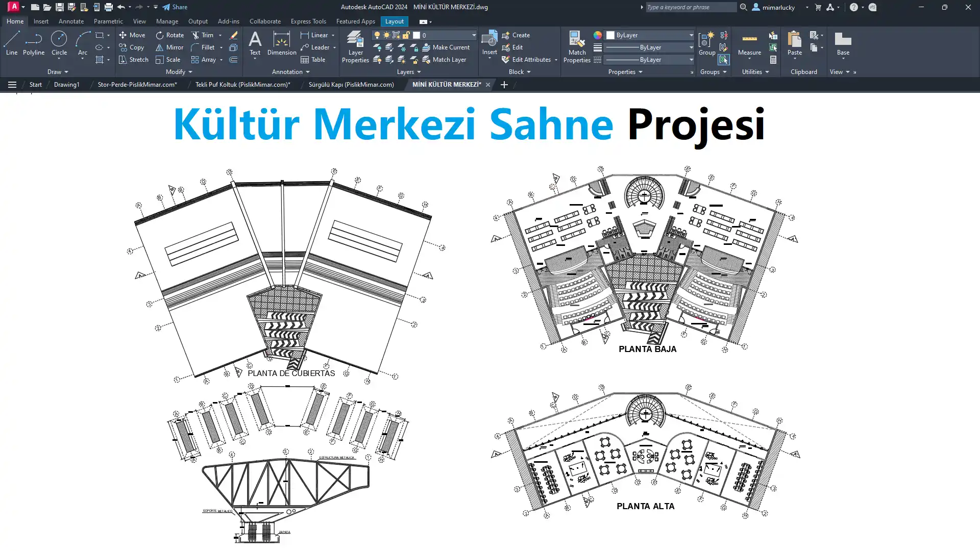
Task: Toggle layer on/off lightbulb icon
Action: 377,35
